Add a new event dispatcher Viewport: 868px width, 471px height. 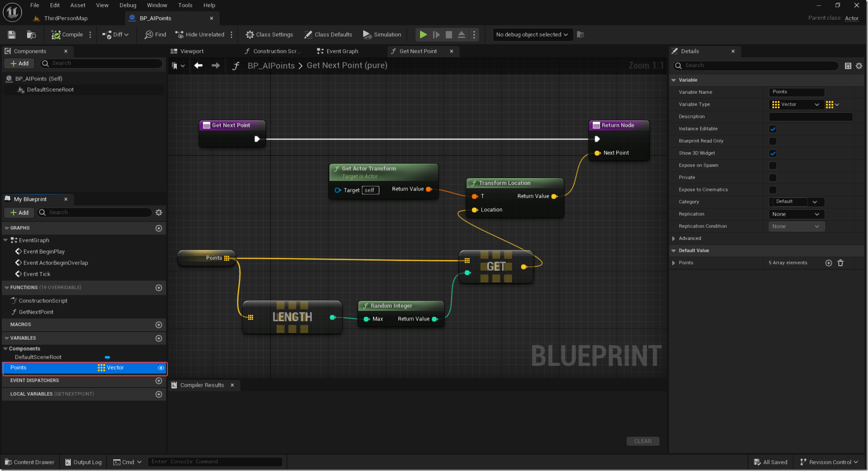[x=159, y=381]
